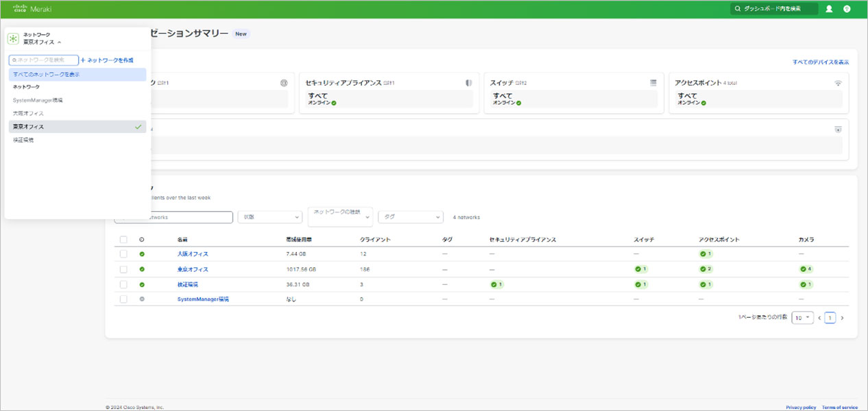Click the 36.31 GB usage value

click(x=298, y=284)
